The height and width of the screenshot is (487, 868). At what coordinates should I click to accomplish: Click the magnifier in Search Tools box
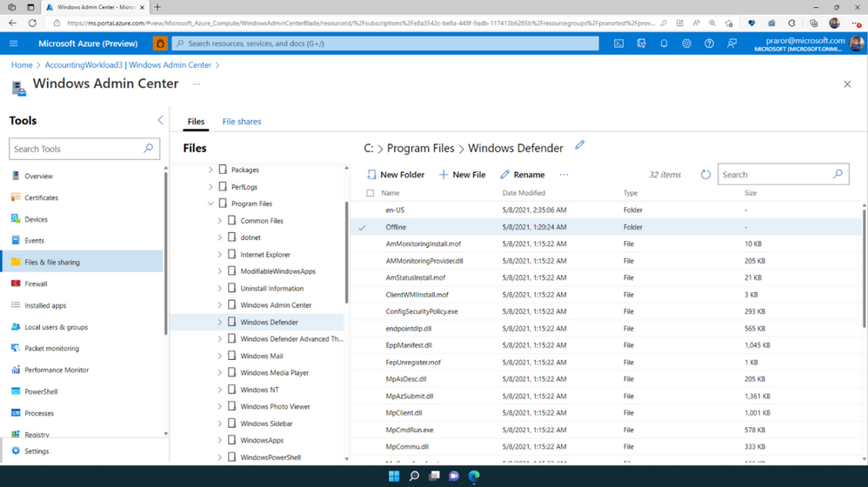pos(149,149)
